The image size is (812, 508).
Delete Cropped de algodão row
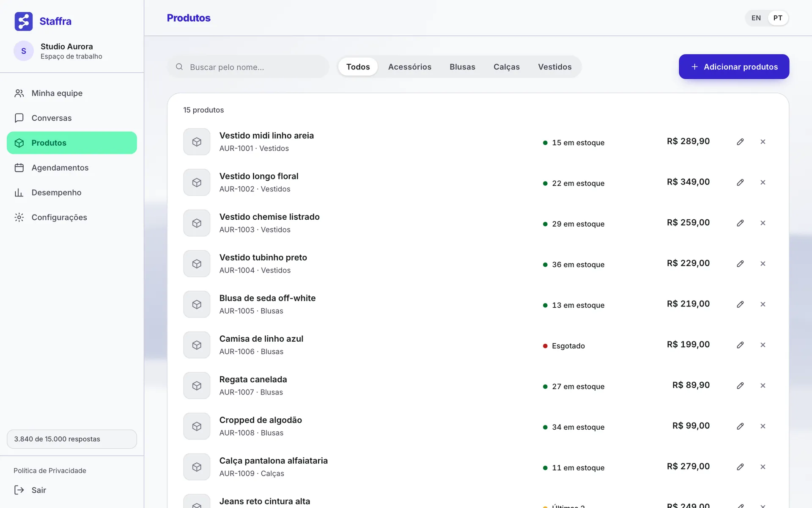(763, 426)
